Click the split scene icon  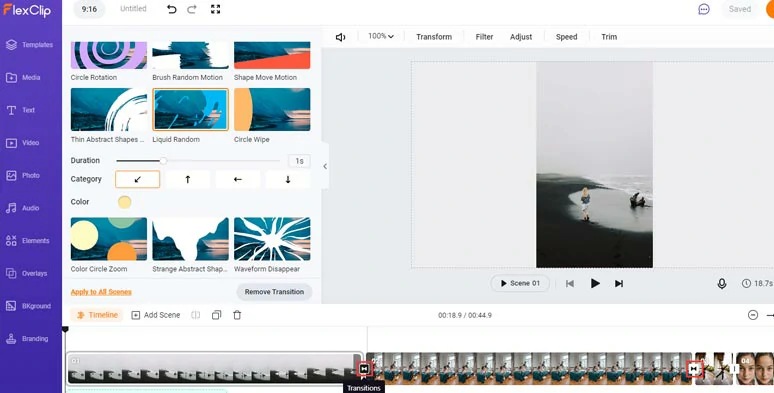[195, 315]
